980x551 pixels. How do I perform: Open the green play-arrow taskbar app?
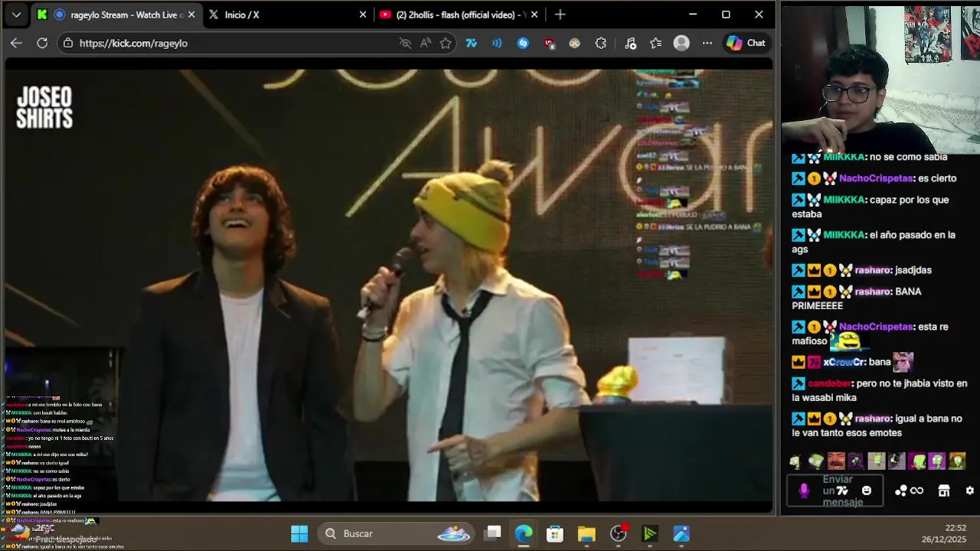[650, 533]
